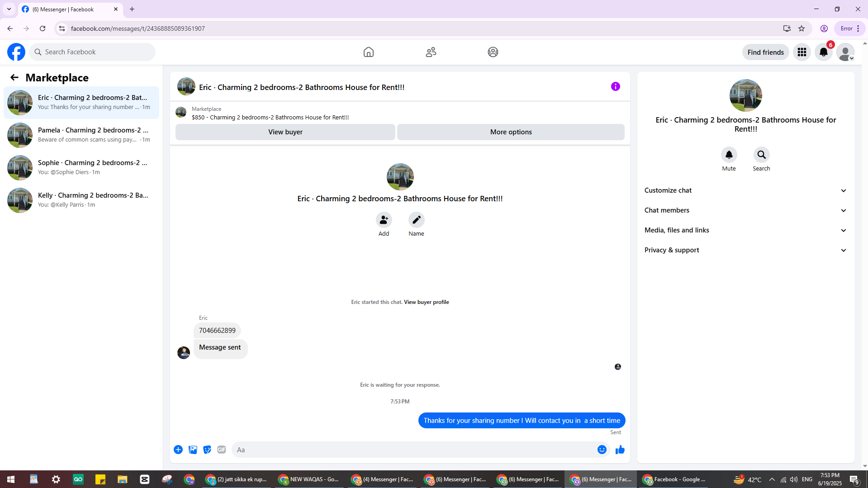Open the Chrome Error menu button
This screenshot has height=488, width=868.
pyautogui.click(x=850, y=28)
